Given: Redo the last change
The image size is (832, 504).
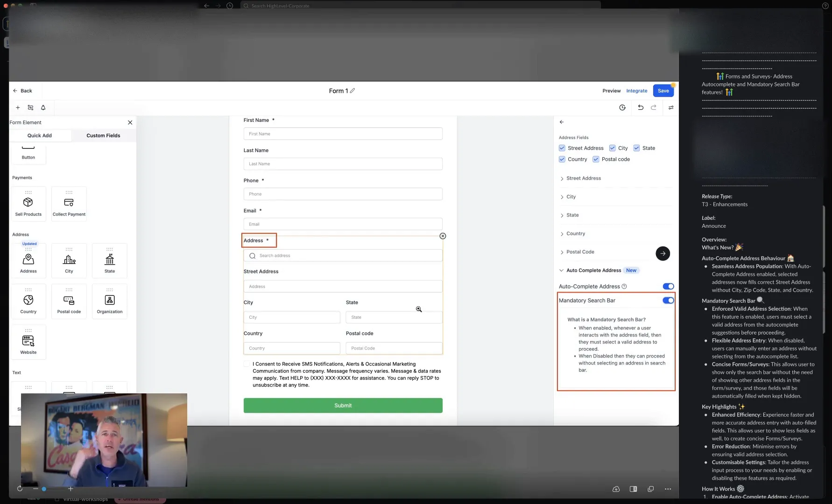Looking at the screenshot, I should pyautogui.click(x=654, y=107).
